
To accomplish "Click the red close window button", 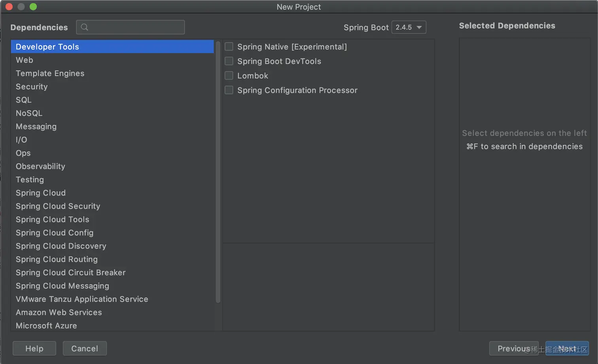I will 9,7.
